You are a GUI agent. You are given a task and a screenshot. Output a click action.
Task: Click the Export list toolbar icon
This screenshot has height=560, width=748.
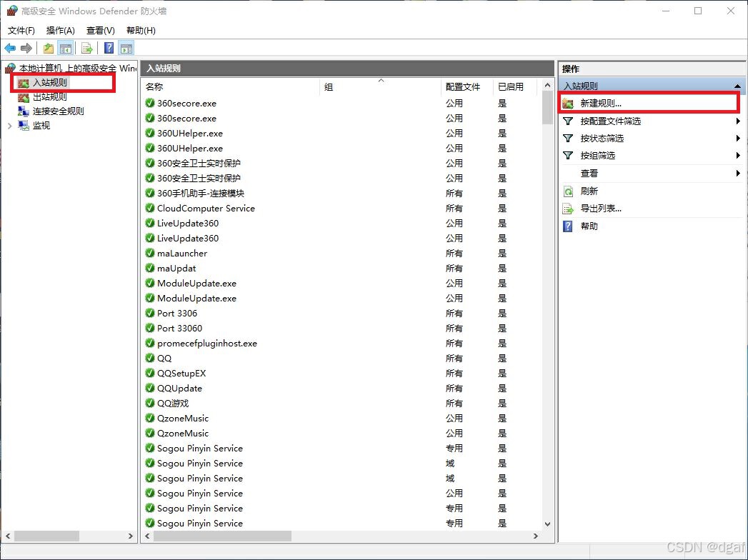coord(87,48)
